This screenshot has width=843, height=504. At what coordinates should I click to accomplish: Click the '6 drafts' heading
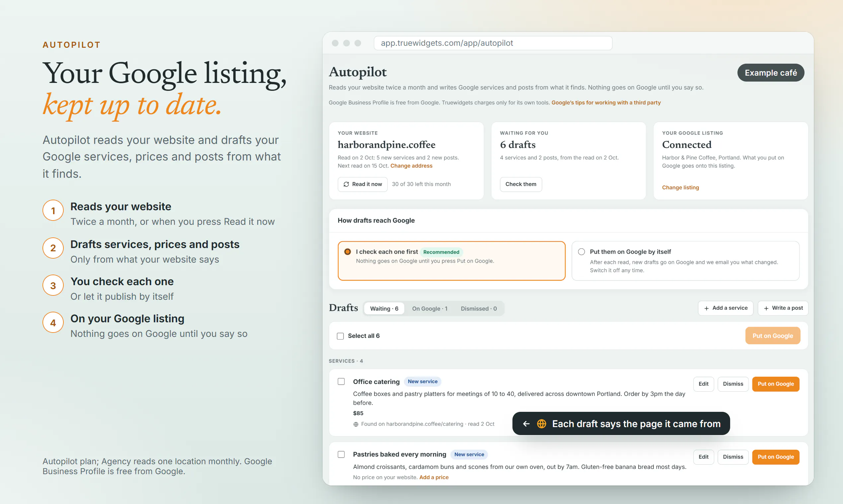(518, 145)
